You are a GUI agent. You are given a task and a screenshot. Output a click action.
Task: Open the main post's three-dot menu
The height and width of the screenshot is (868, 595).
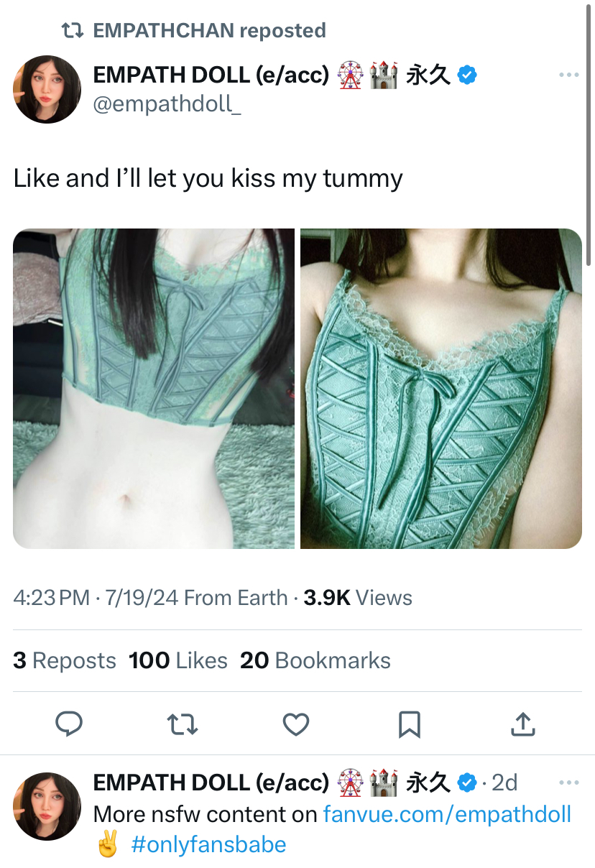[x=568, y=75]
